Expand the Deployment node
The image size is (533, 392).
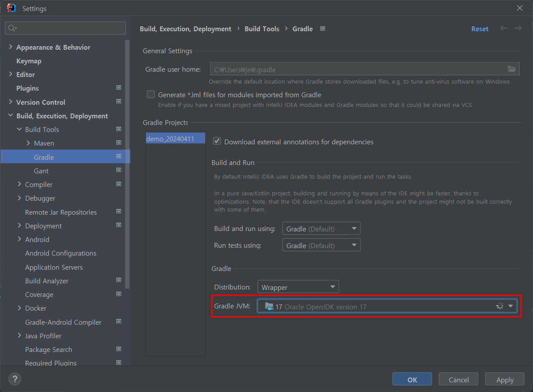point(19,225)
